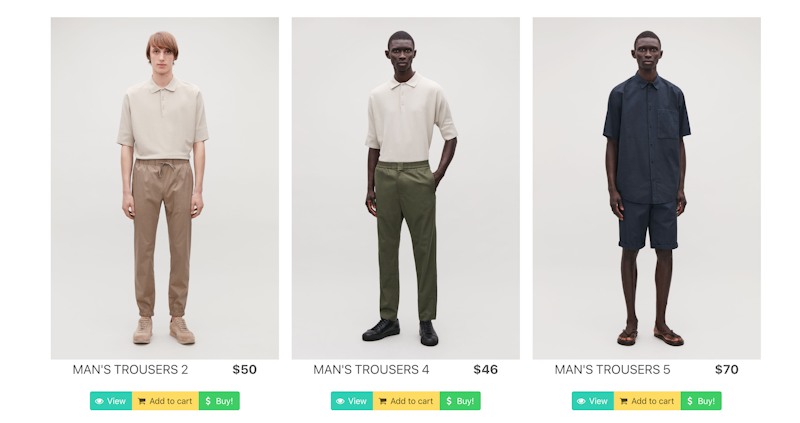Click dollar icon under Man's Trousers 2
800x423 pixels.
click(x=208, y=401)
